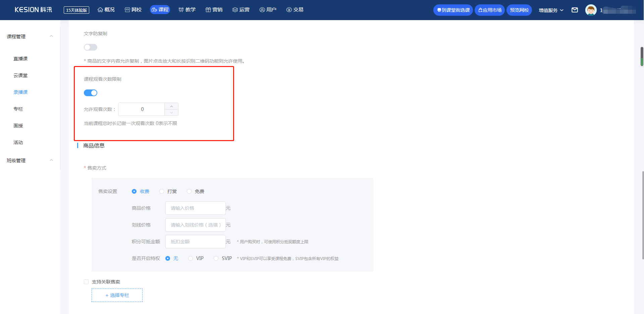Click the 到课堂街选课 button
This screenshot has height=314, width=644.
click(x=453, y=10)
